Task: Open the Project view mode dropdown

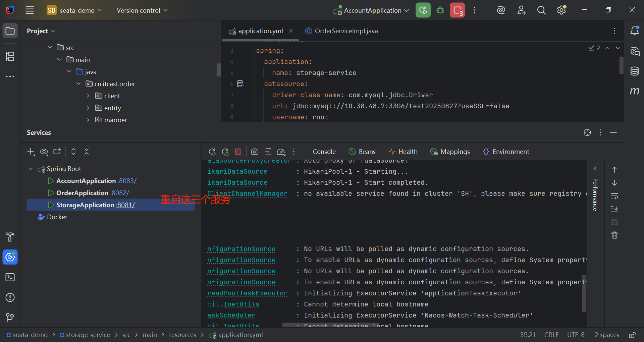Action: tap(41, 31)
